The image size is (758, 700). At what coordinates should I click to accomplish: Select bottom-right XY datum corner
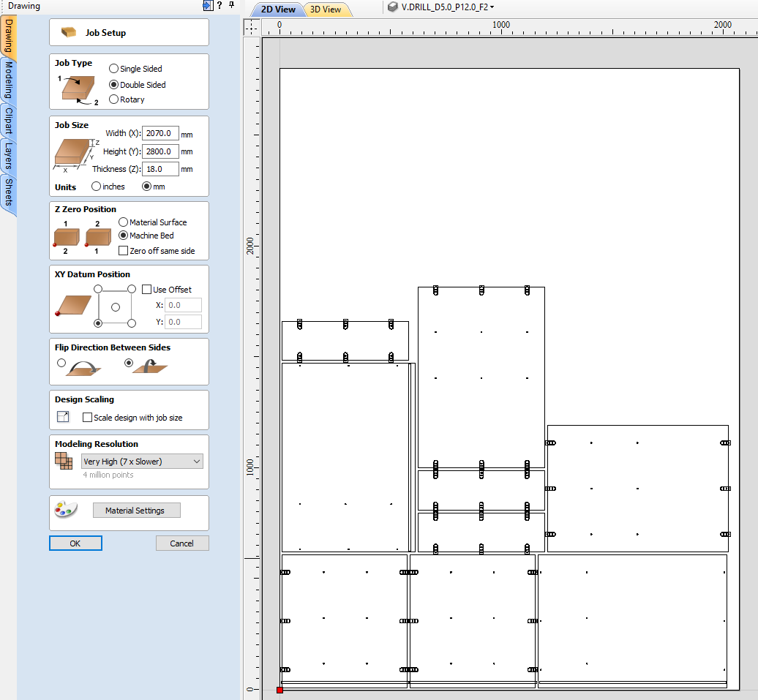coord(132,323)
